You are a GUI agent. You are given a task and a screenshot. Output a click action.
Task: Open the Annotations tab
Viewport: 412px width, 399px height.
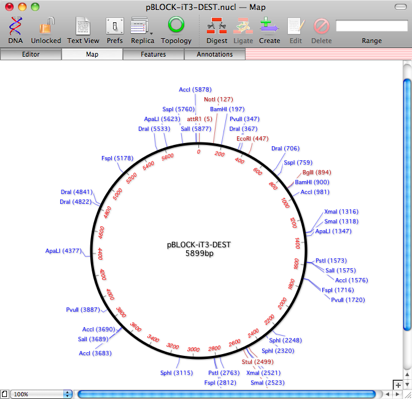tap(215, 54)
